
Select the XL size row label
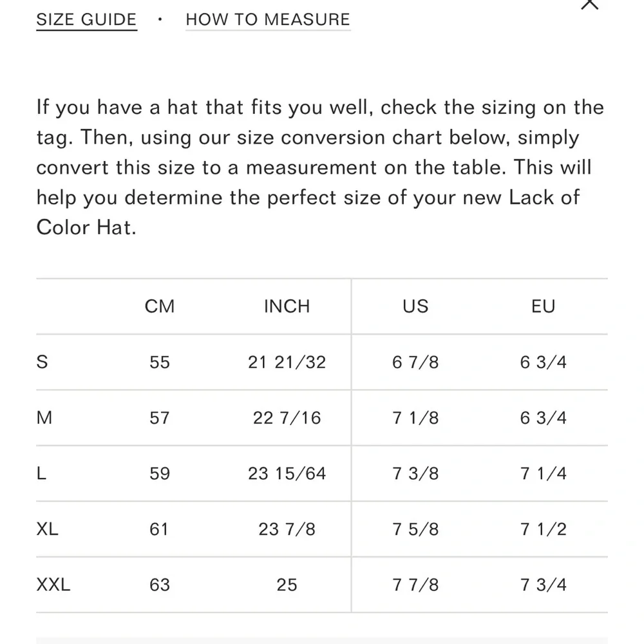(x=48, y=529)
